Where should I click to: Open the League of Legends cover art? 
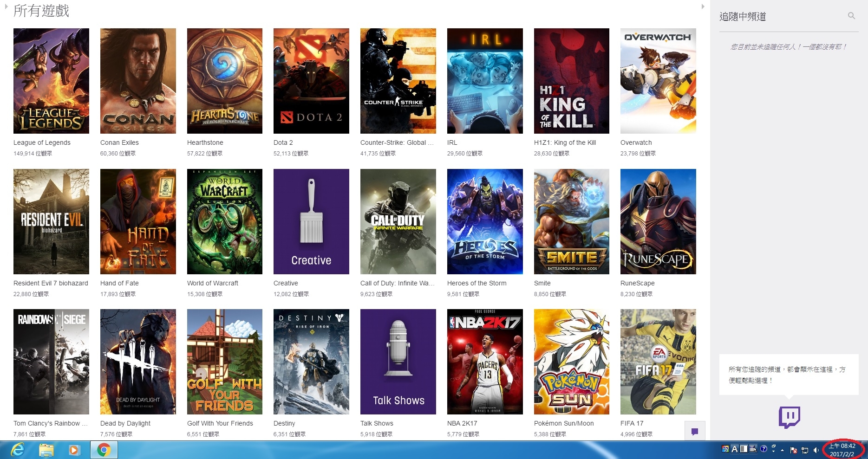pos(51,81)
